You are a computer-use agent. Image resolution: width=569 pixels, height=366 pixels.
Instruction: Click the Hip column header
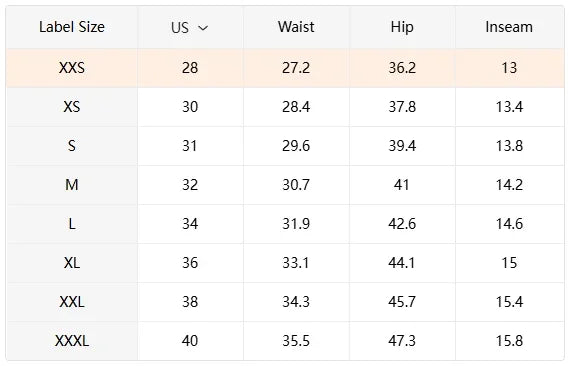click(402, 27)
